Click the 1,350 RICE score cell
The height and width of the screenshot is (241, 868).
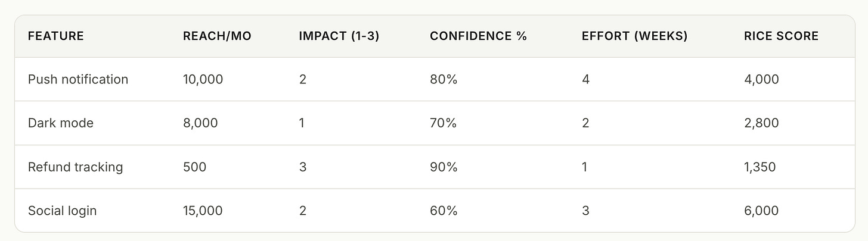760,167
